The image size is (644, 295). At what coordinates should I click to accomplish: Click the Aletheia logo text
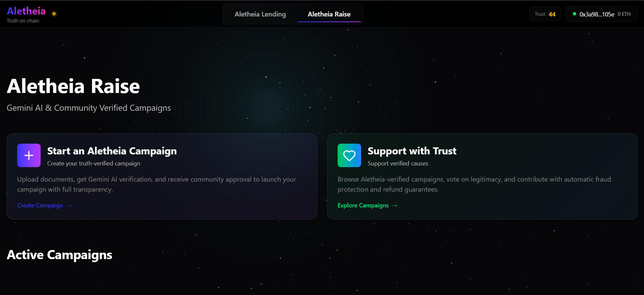click(x=26, y=11)
